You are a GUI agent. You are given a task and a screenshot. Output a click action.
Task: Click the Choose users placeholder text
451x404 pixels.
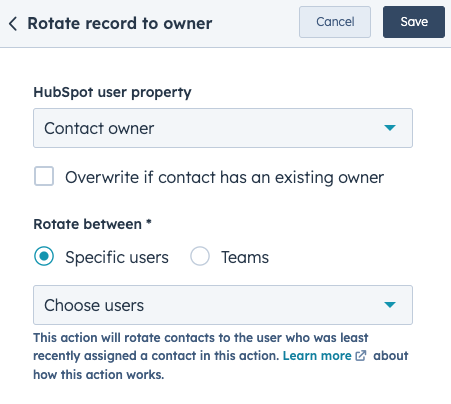(94, 305)
